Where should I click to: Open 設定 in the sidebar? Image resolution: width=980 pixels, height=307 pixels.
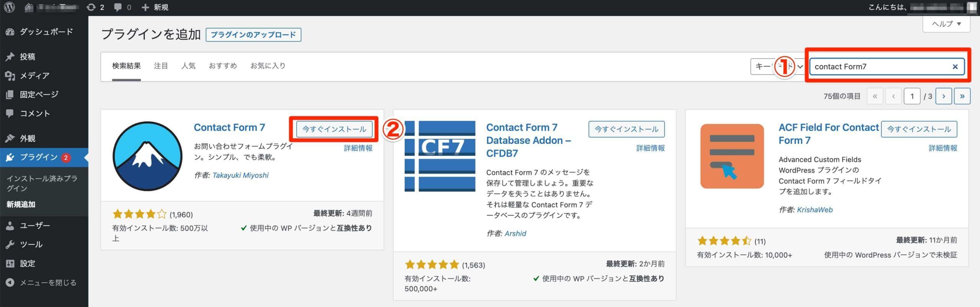tap(44, 263)
